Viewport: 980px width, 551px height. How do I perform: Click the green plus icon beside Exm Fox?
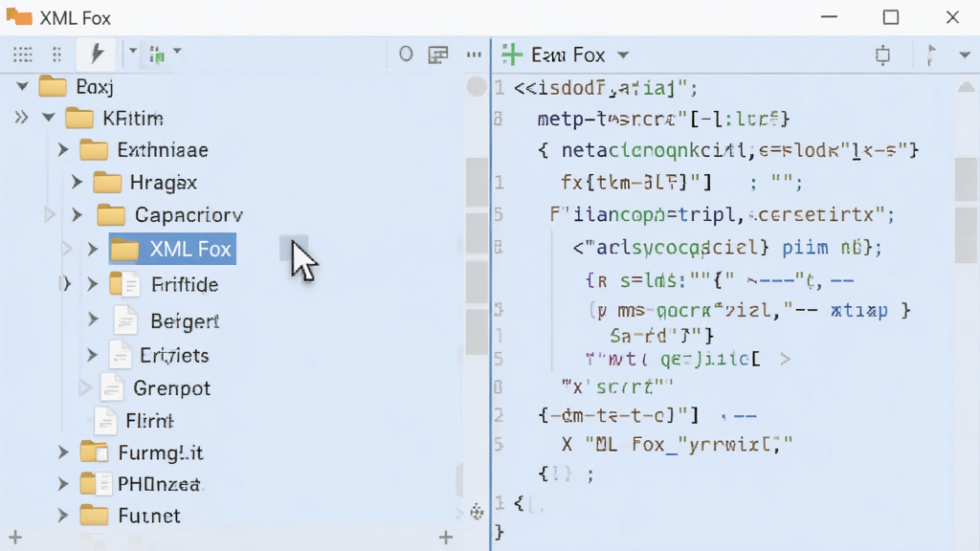pos(512,55)
